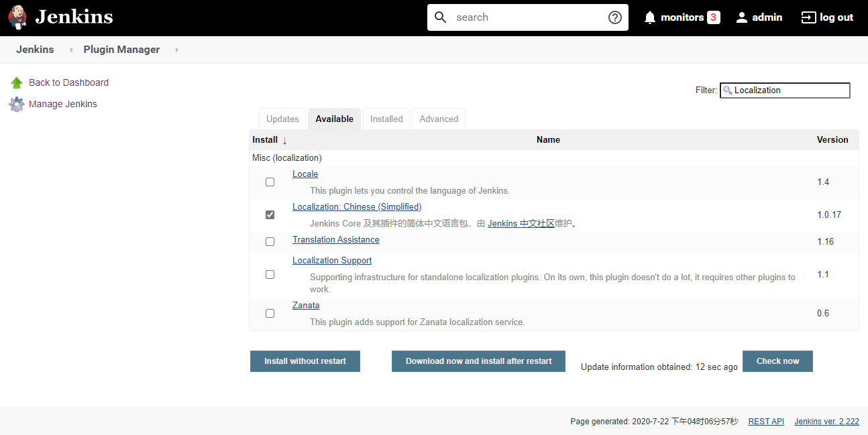Image resolution: width=868 pixels, height=435 pixels.
Task: Click the monitors bell icon
Action: coord(649,17)
